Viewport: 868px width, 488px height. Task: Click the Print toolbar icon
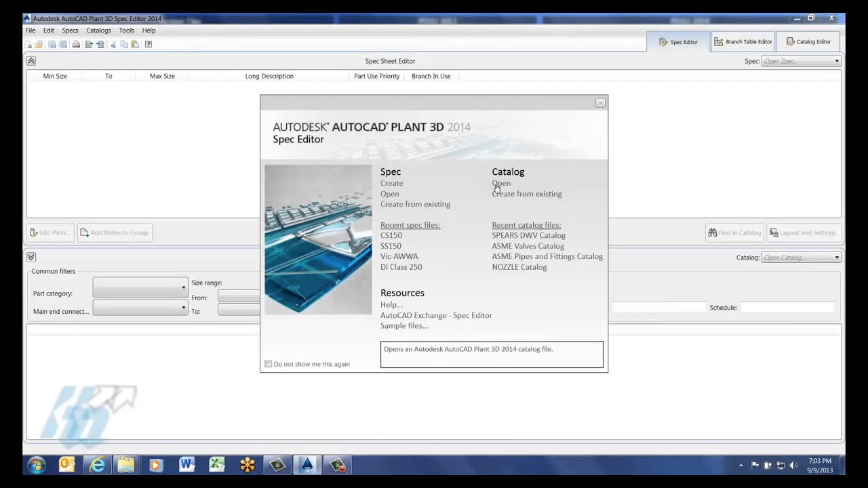tap(76, 45)
